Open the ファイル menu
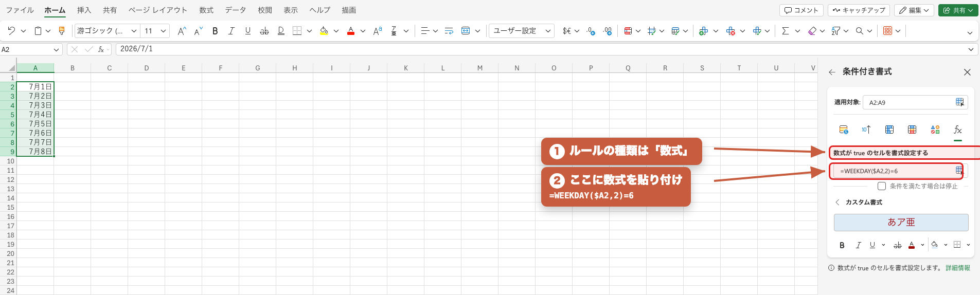Screen dimensions: 980x295 coord(20,10)
